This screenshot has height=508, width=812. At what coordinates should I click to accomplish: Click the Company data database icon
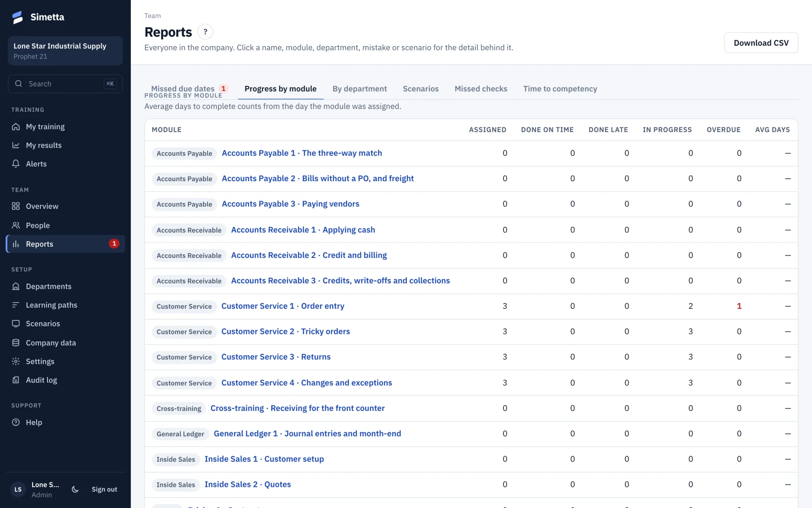coord(16,343)
